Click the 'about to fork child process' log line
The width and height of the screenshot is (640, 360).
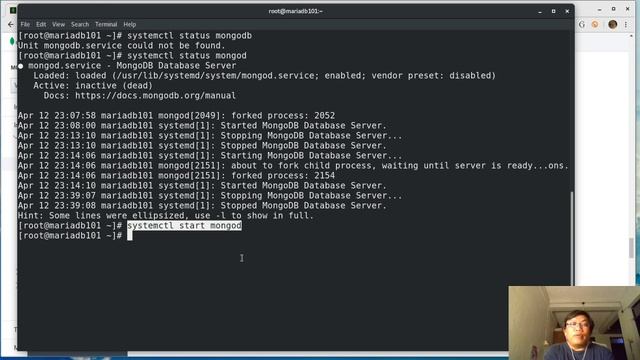coord(293,166)
